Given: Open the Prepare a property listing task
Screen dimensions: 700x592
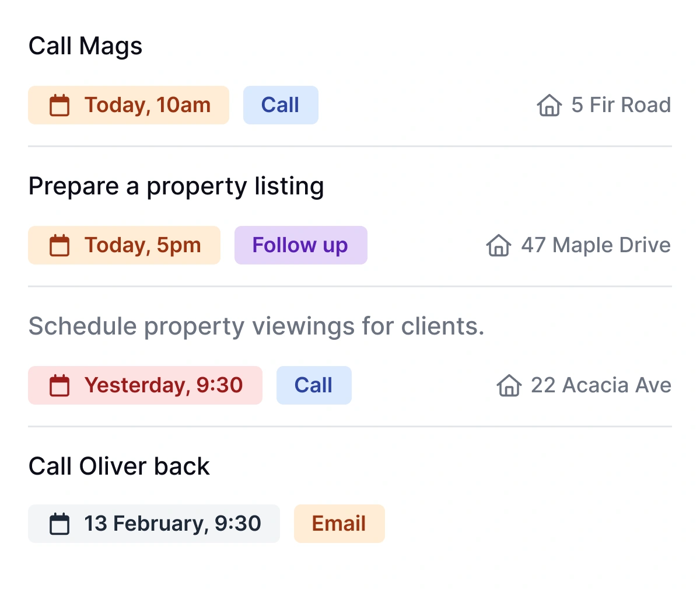Looking at the screenshot, I should pyautogui.click(x=176, y=186).
